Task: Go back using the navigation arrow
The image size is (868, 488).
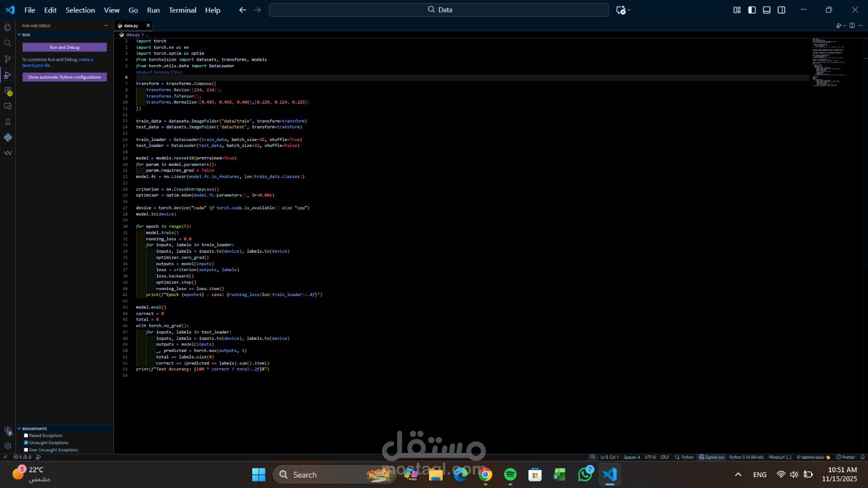Action: [x=242, y=10]
